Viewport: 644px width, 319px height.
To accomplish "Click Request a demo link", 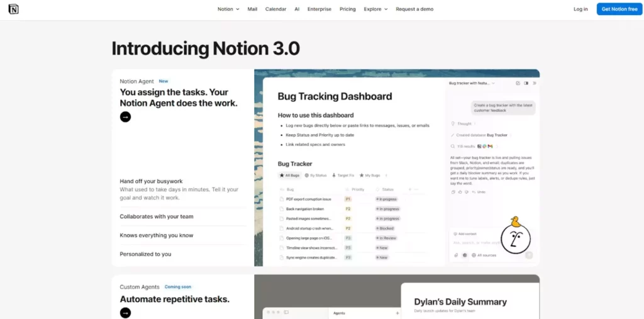I will (x=414, y=9).
